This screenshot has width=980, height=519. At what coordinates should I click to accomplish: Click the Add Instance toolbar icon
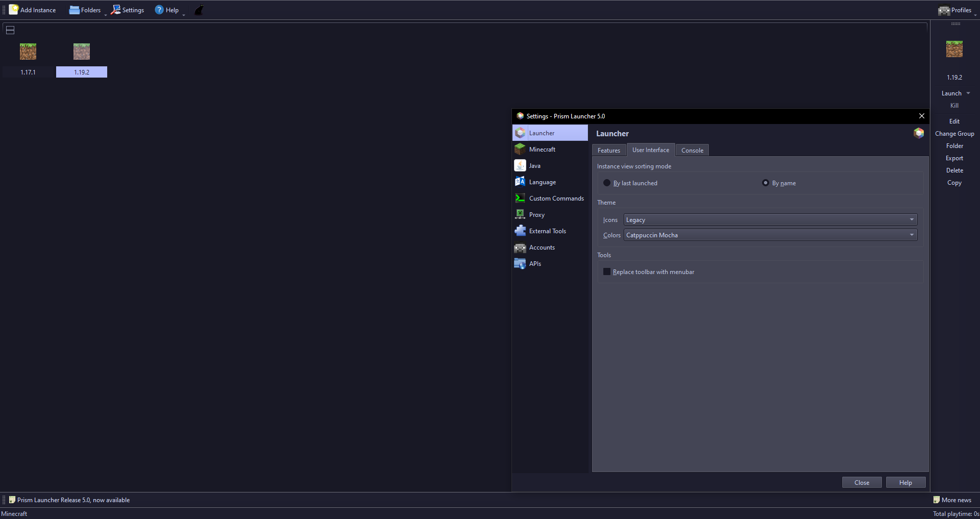14,10
